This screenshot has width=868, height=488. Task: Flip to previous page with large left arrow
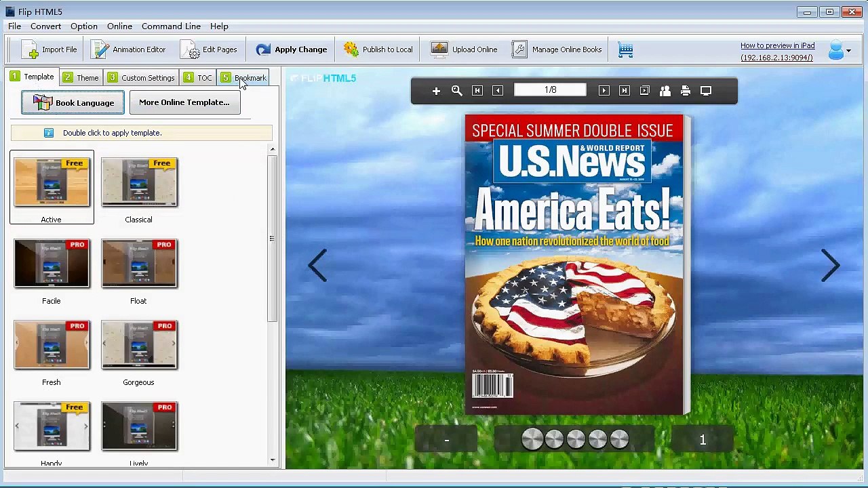(317, 265)
